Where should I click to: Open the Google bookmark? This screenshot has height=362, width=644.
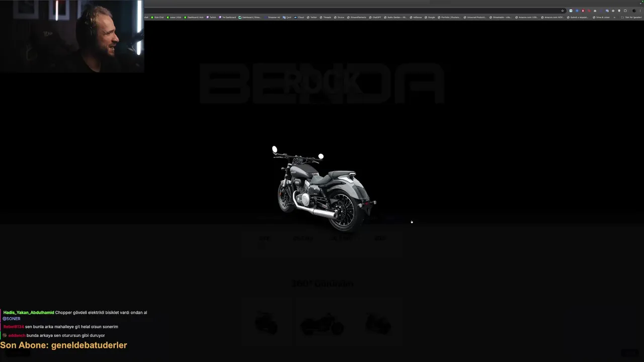(x=430, y=17)
